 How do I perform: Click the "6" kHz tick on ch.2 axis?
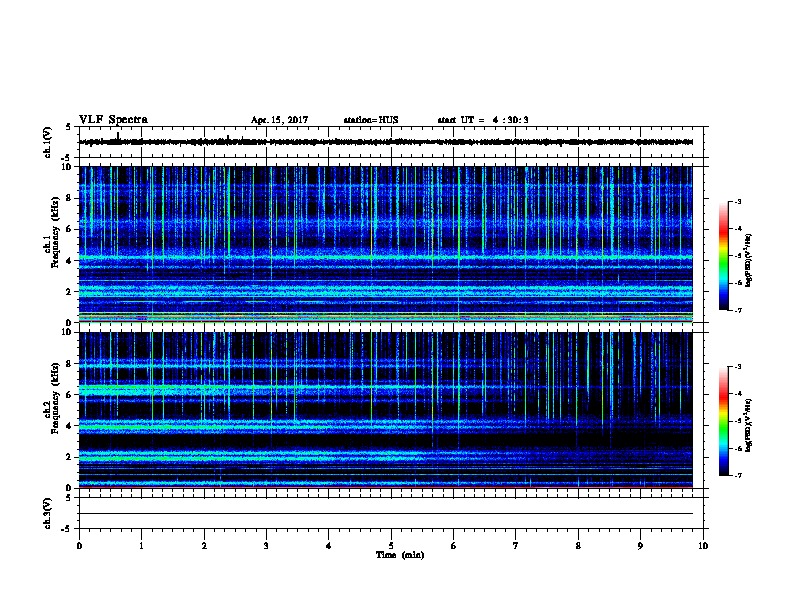69,395
